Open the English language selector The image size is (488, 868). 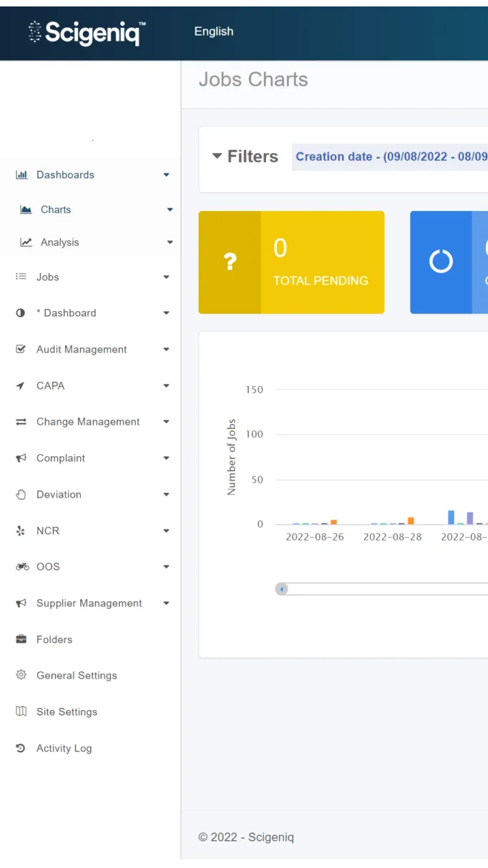(x=214, y=31)
